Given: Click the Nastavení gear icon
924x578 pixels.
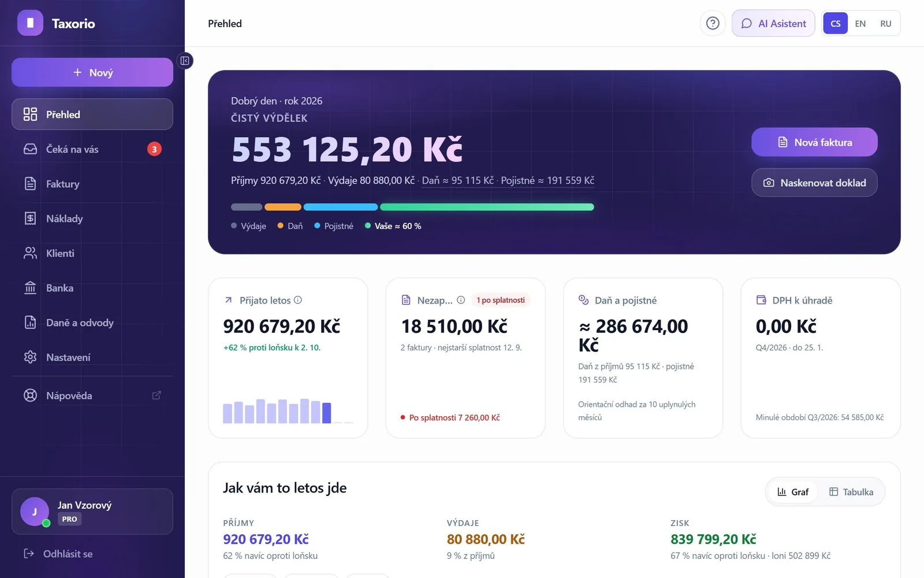Looking at the screenshot, I should [x=30, y=357].
